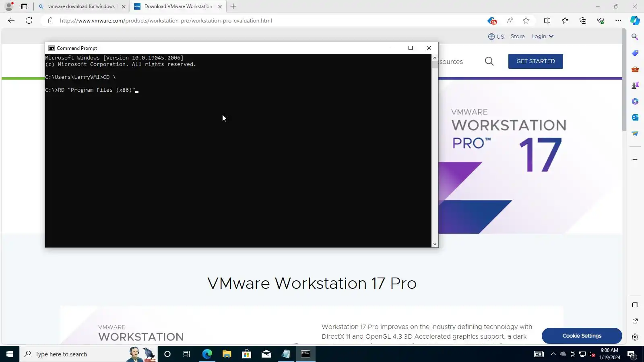Select the US region globe link

pos(496,37)
